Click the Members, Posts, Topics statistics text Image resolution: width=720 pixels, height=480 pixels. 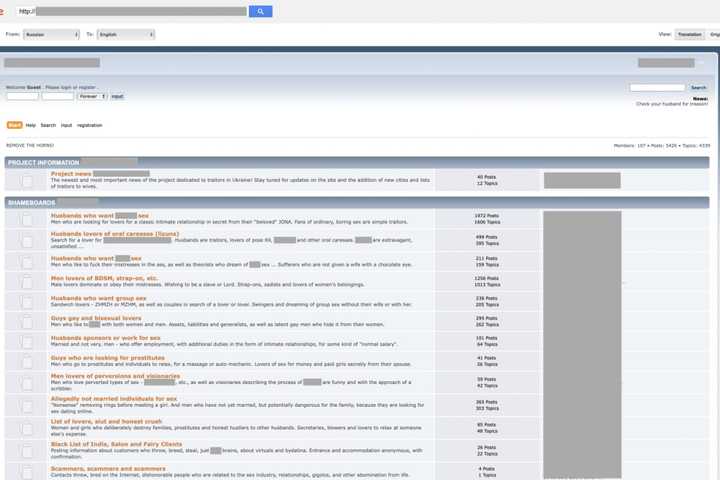pos(662,146)
